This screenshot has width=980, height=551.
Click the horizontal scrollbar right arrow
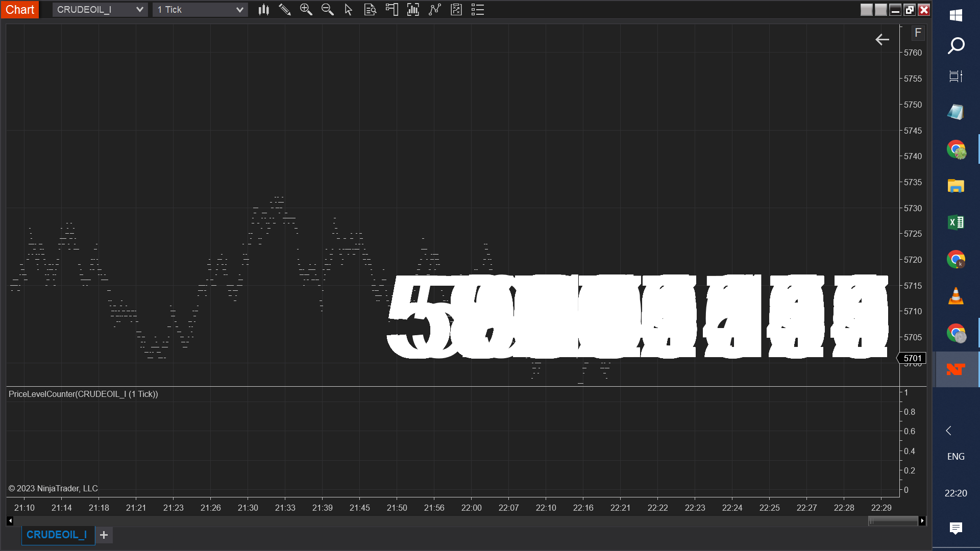pyautogui.click(x=922, y=521)
